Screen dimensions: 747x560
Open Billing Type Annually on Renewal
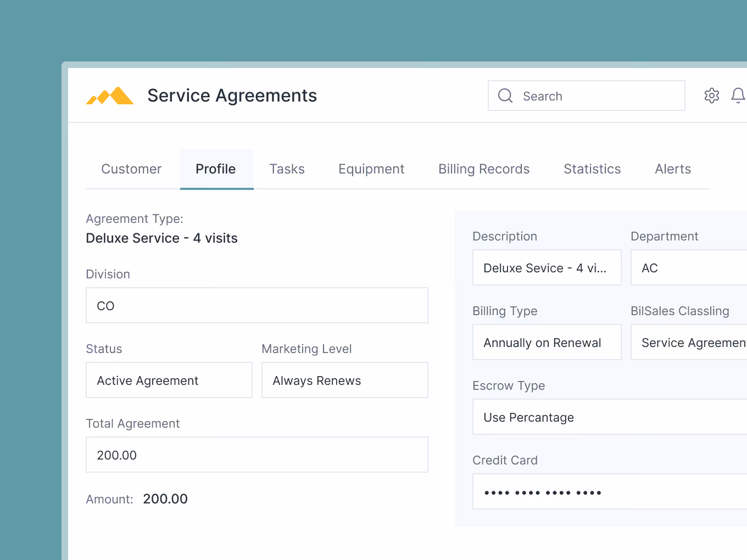pos(547,342)
